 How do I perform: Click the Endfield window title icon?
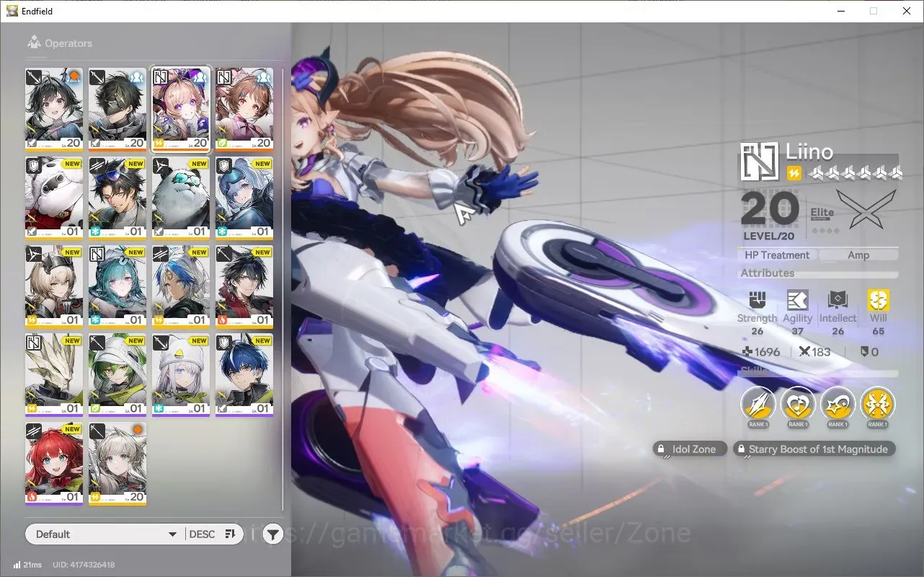point(12,11)
